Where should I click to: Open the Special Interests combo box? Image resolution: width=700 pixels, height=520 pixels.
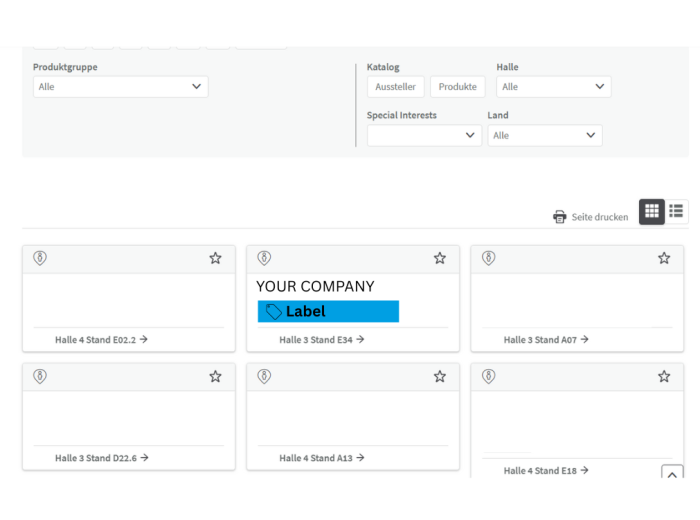pos(424,135)
